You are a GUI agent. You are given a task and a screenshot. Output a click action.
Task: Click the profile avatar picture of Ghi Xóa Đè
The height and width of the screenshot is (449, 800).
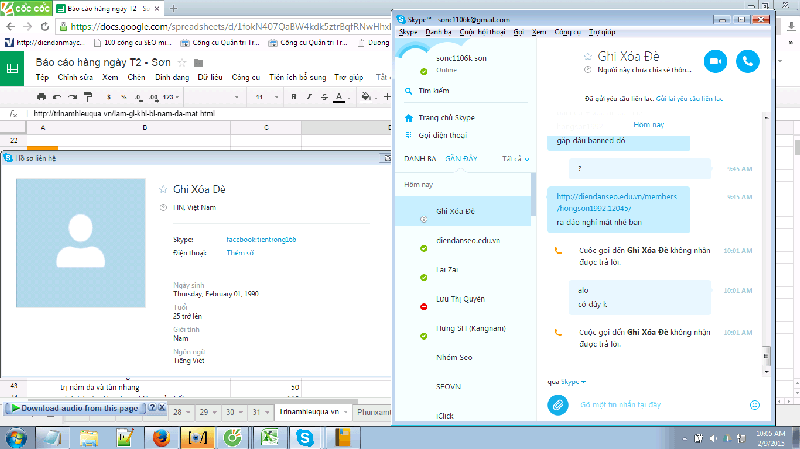(81, 243)
